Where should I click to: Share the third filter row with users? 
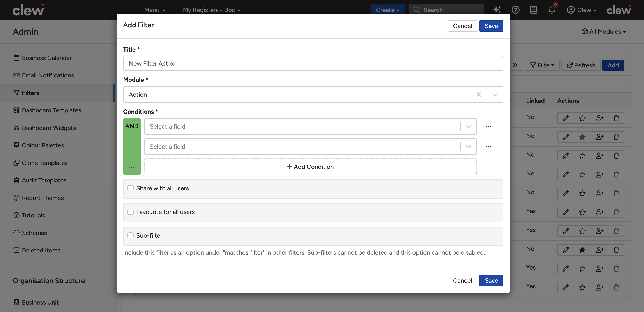(600, 156)
